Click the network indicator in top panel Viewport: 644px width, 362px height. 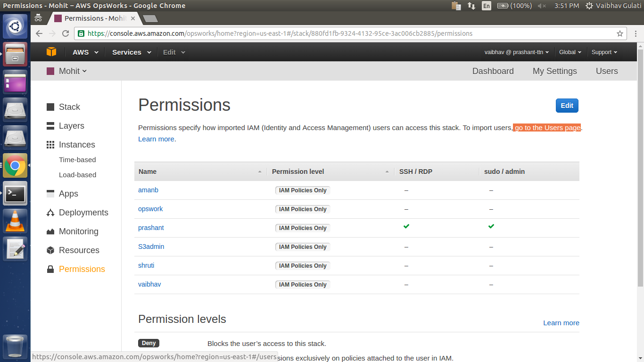(x=471, y=6)
